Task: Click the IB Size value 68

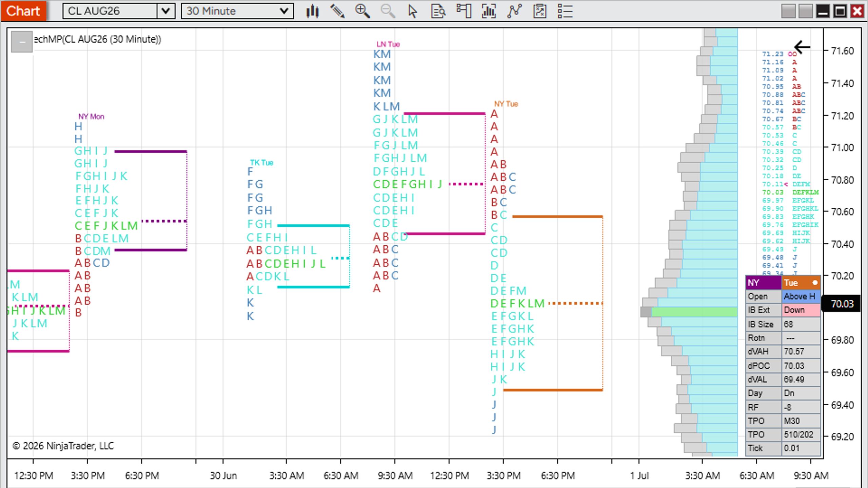Action: tap(801, 324)
